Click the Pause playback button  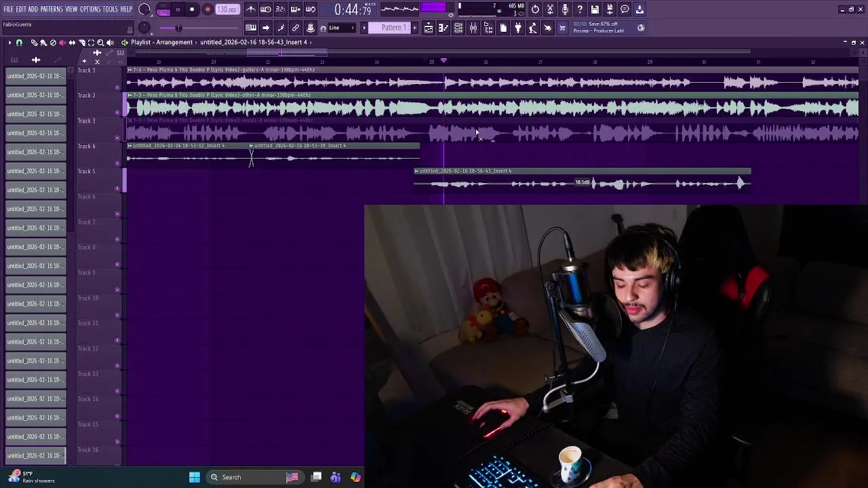[178, 9]
